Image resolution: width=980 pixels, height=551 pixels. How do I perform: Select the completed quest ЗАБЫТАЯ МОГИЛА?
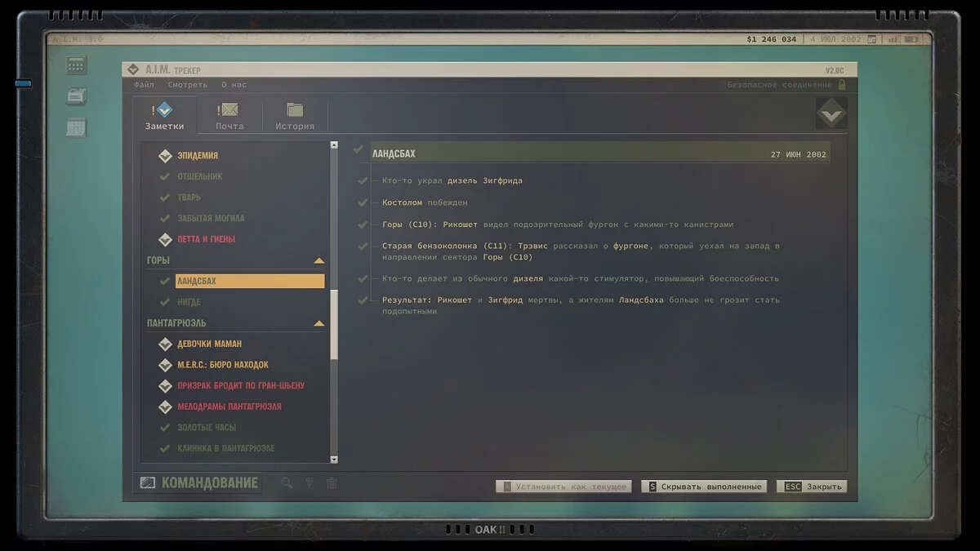pyautogui.click(x=211, y=218)
